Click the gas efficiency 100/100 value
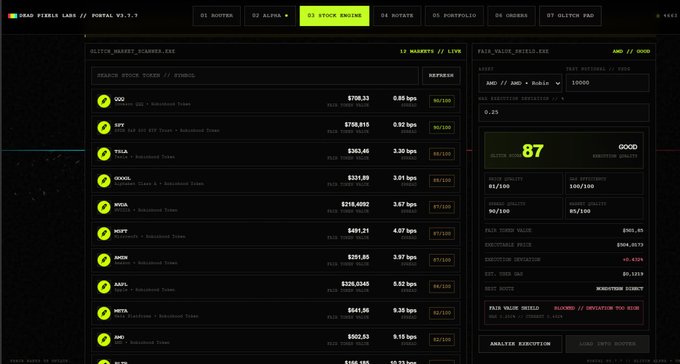The height and width of the screenshot is (364, 680). pos(582,187)
